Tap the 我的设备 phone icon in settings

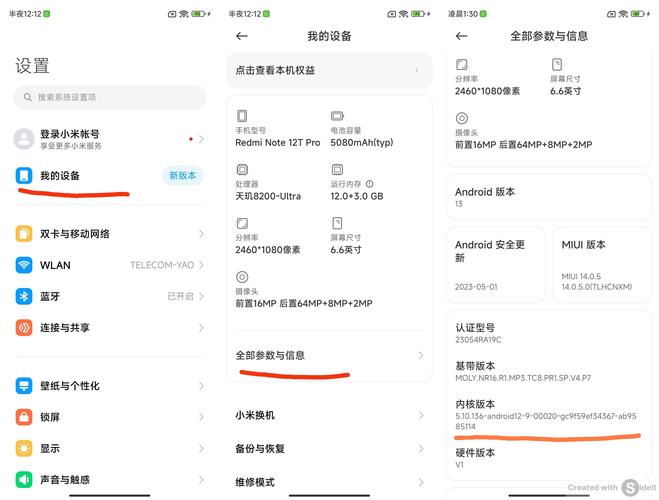pyautogui.click(x=24, y=175)
